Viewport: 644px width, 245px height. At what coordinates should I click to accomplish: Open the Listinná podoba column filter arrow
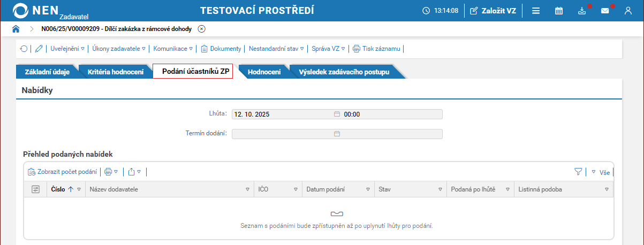pyautogui.click(x=607, y=189)
